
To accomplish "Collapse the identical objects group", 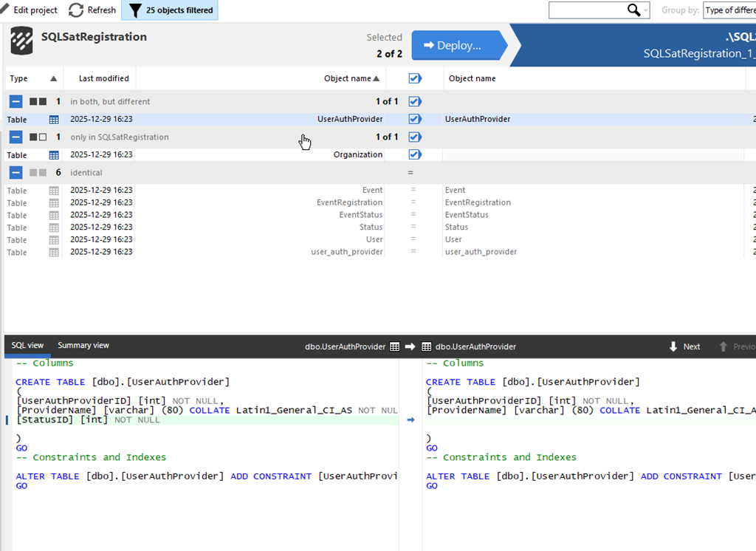I will tap(16, 172).
